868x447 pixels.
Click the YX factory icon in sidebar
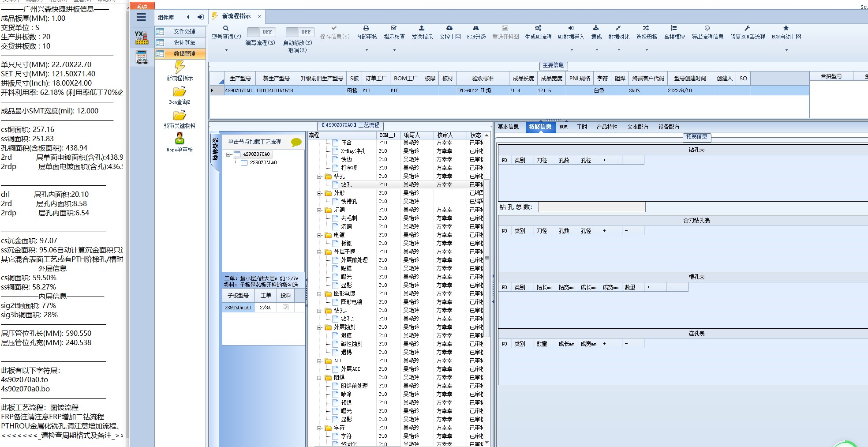click(x=142, y=38)
